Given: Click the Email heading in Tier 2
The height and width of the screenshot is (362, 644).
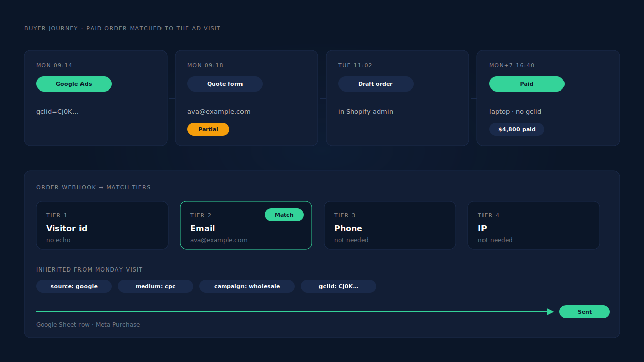Looking at the screenshot, I should tap(203, 228).
